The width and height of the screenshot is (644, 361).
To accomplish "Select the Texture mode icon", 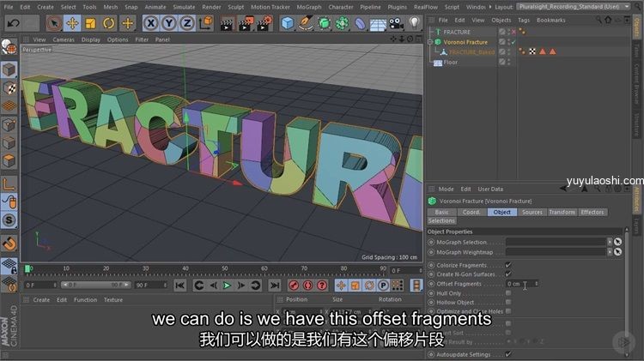I will click(9, 87).
